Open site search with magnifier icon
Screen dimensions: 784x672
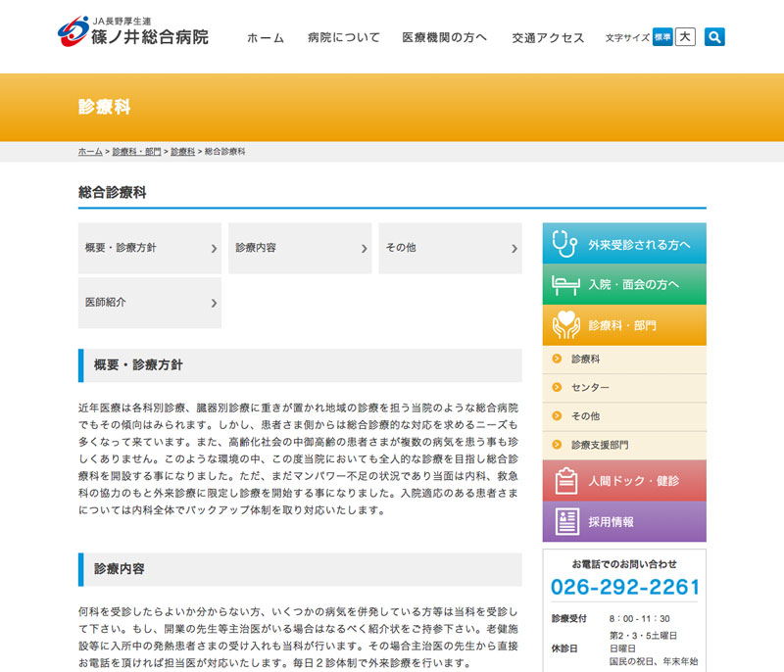click(x=714, y=37)
